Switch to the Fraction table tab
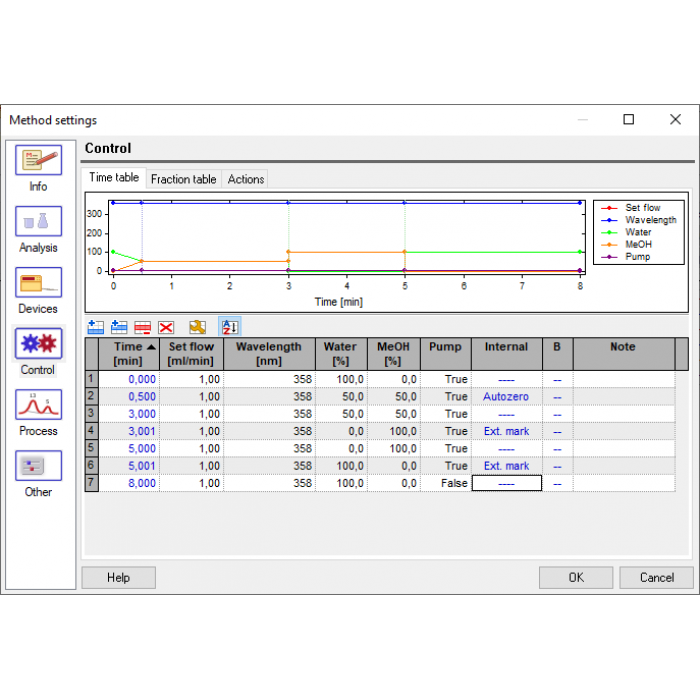The width and height of the screenshot is (700, 700). click(183, 179)
